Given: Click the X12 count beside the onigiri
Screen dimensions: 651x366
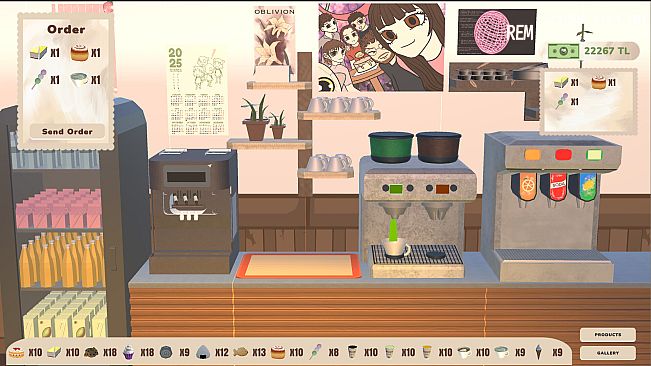Looking at the screenshot, I should click(222, 353).
